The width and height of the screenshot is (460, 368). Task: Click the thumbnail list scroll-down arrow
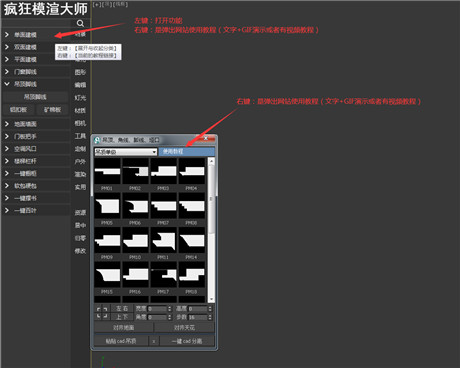pos(211,299)
